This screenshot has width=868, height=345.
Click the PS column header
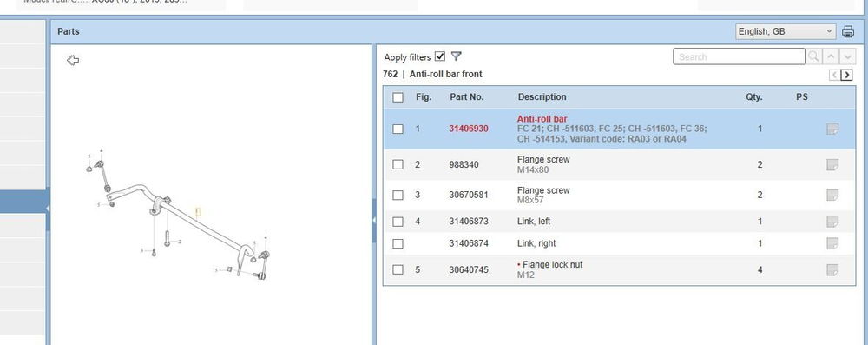(801, 96)
